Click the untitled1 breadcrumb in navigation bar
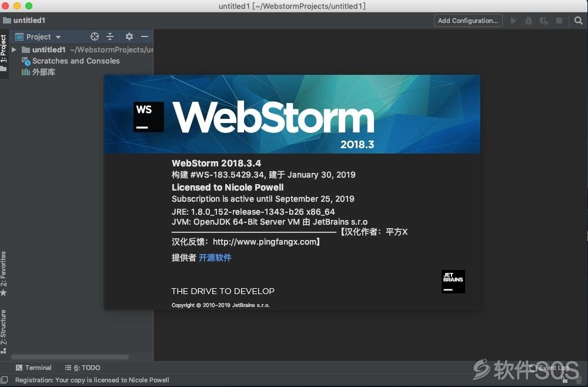 click(x=24, y=20)
